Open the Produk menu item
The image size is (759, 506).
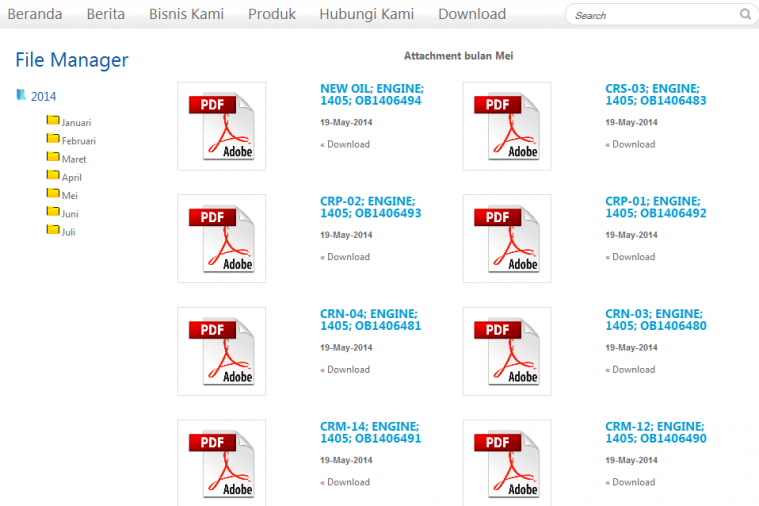click(x=272, y=14)
